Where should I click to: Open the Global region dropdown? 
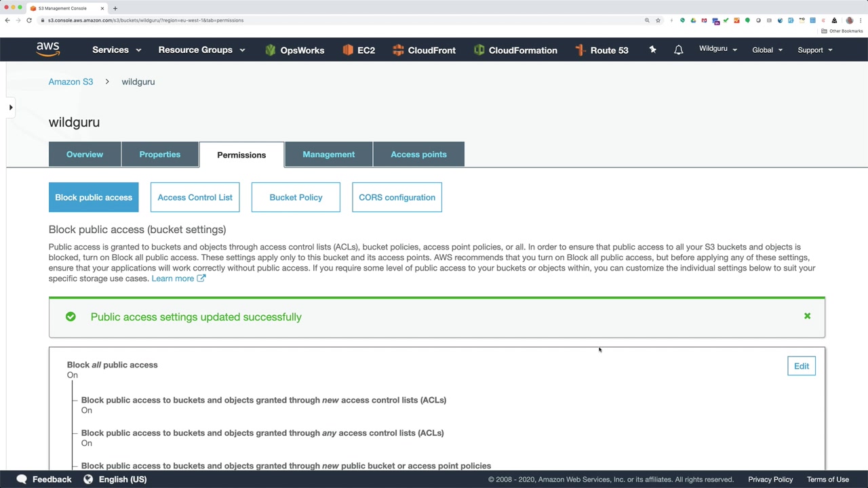tap(767, 50)
